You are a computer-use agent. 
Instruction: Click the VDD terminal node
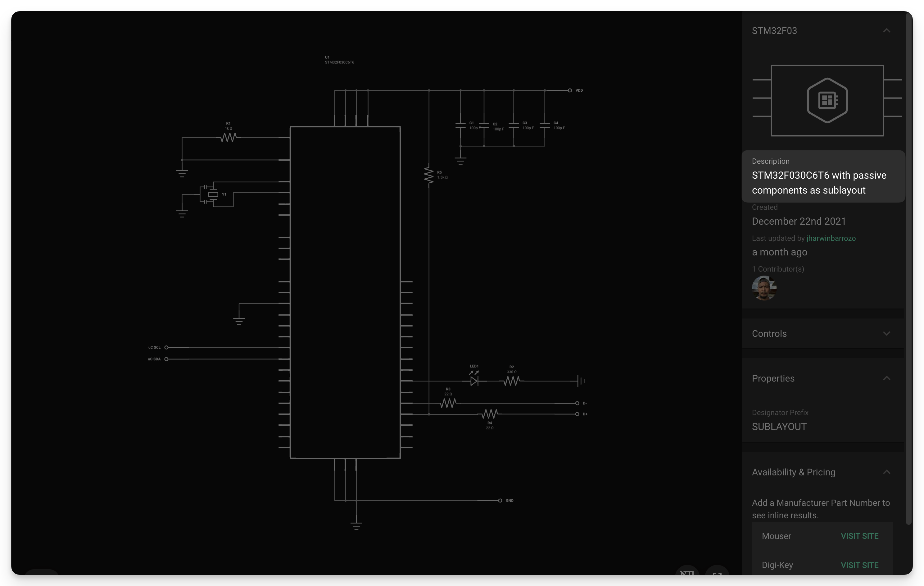tap(570, 91)
